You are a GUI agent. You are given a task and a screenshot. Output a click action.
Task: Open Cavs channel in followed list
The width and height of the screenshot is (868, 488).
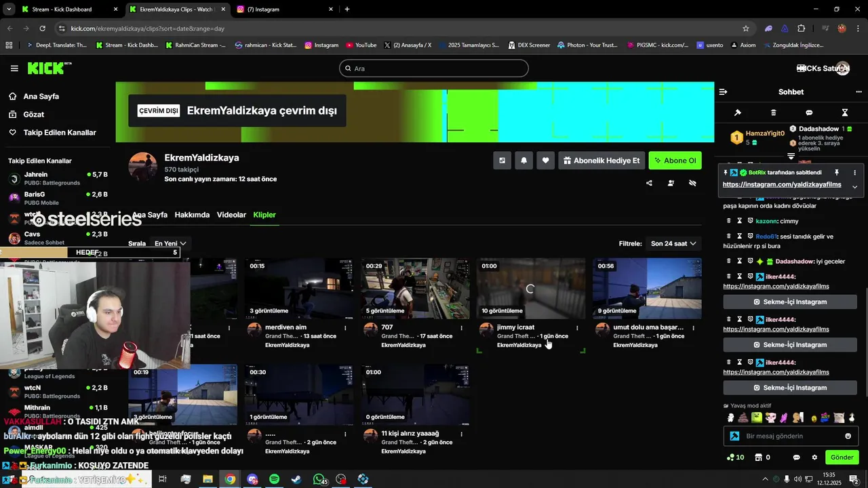click(x=58, y=238)
